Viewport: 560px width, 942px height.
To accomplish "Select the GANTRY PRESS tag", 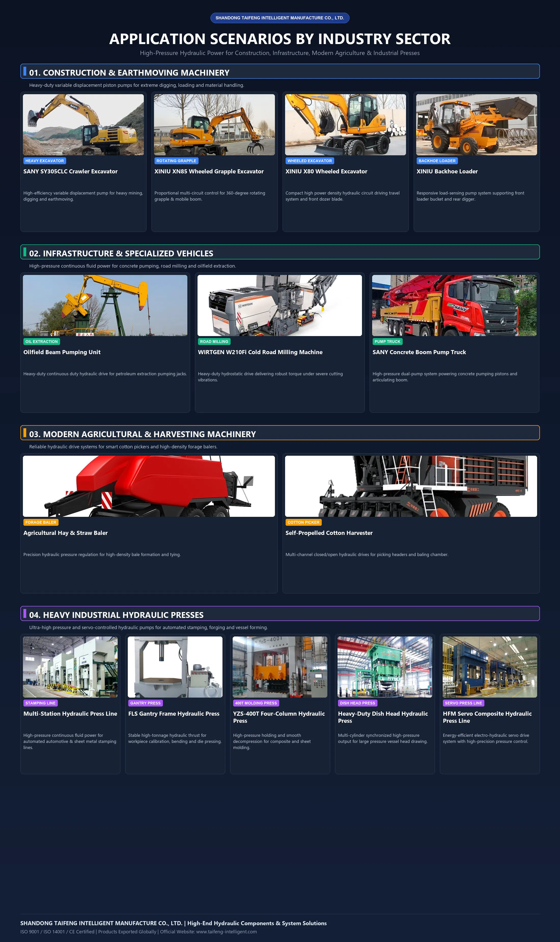I will (145, 703).
